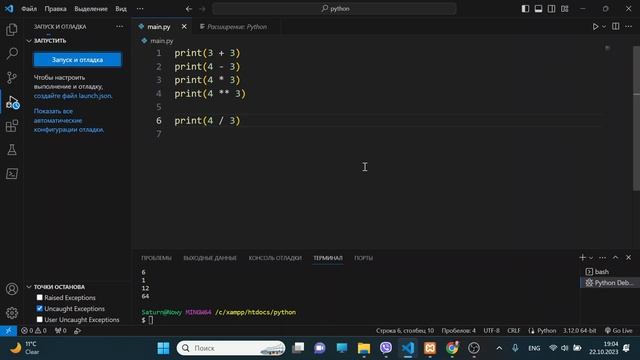
Task: Toggle the secondary sidebar layout icon
Action: 551,9
